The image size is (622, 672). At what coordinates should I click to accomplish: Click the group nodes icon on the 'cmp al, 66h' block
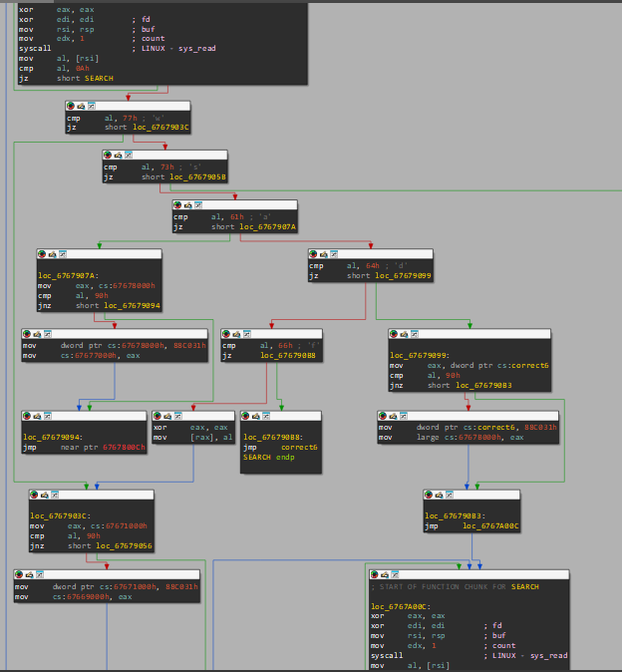point(245,333)
